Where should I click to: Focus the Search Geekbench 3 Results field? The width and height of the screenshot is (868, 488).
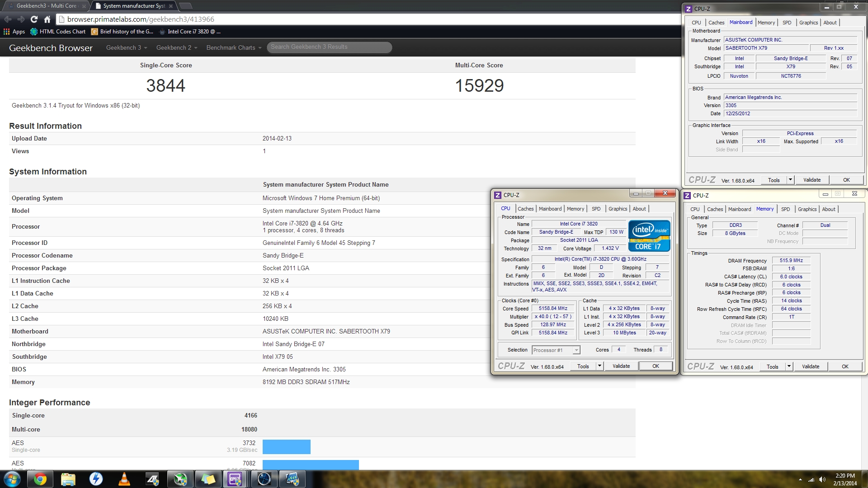[329, 47]
